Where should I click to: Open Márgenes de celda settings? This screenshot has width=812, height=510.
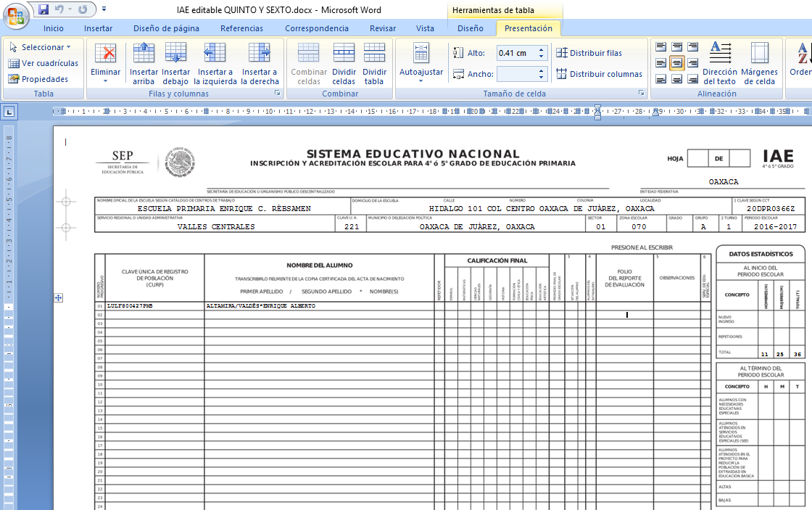pos(759,62)
